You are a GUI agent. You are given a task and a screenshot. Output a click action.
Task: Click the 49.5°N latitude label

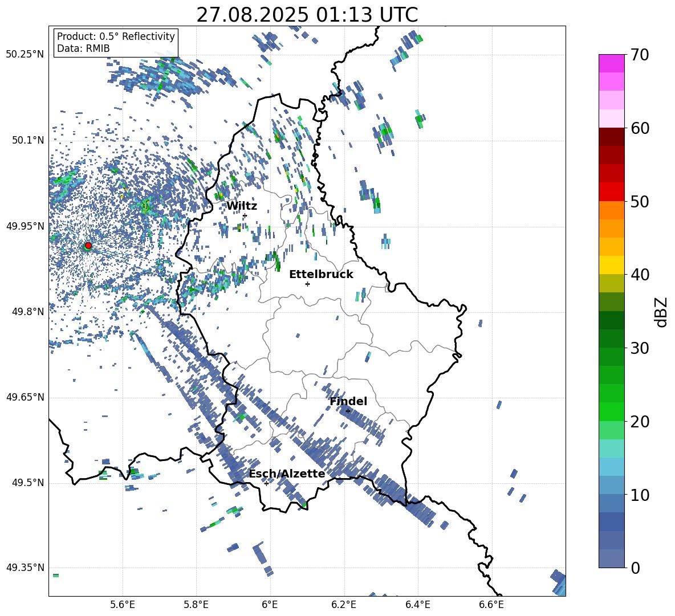coord(29,483)
